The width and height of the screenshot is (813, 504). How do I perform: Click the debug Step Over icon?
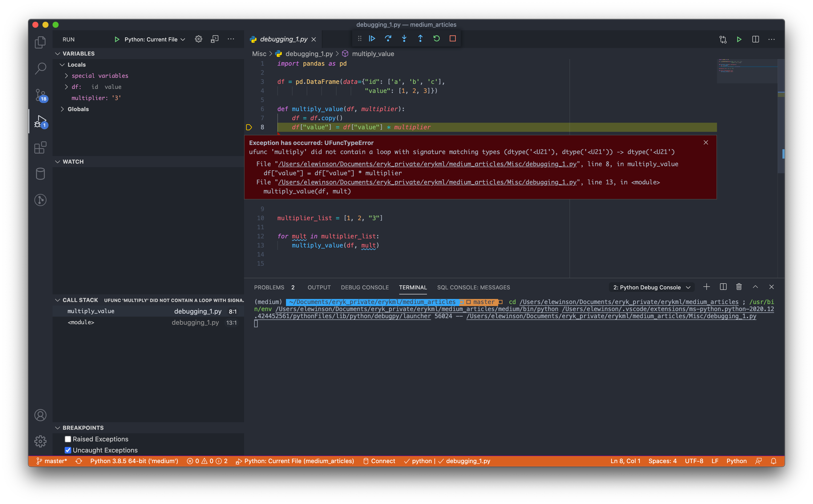point(388,39)
